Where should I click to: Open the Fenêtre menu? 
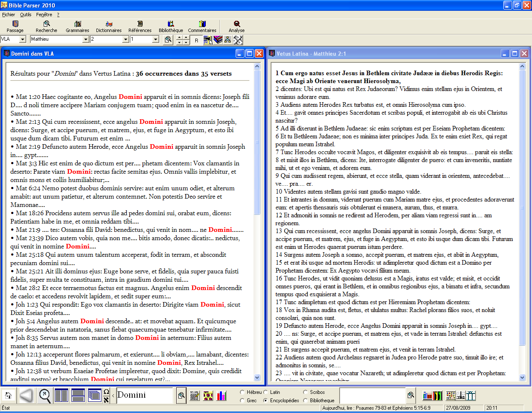[44, 15]
